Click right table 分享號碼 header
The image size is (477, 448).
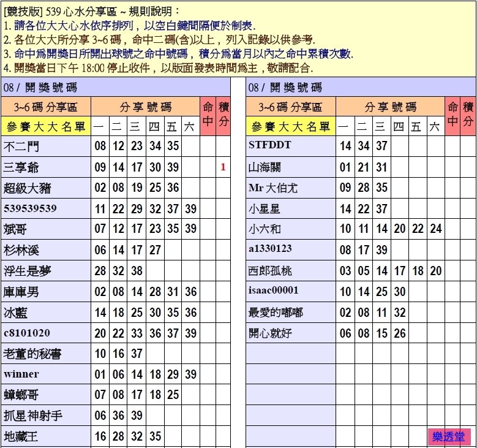tap(390, 107)
